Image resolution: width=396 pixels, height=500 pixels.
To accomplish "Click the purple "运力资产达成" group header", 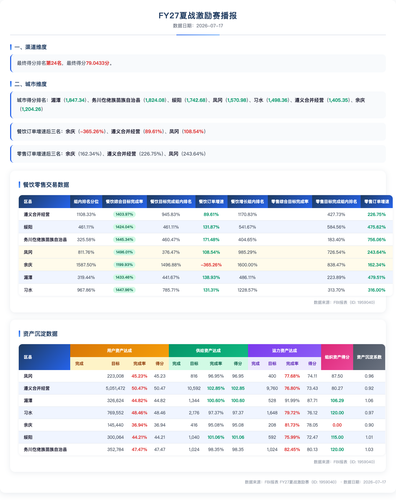I will [284, 351].
